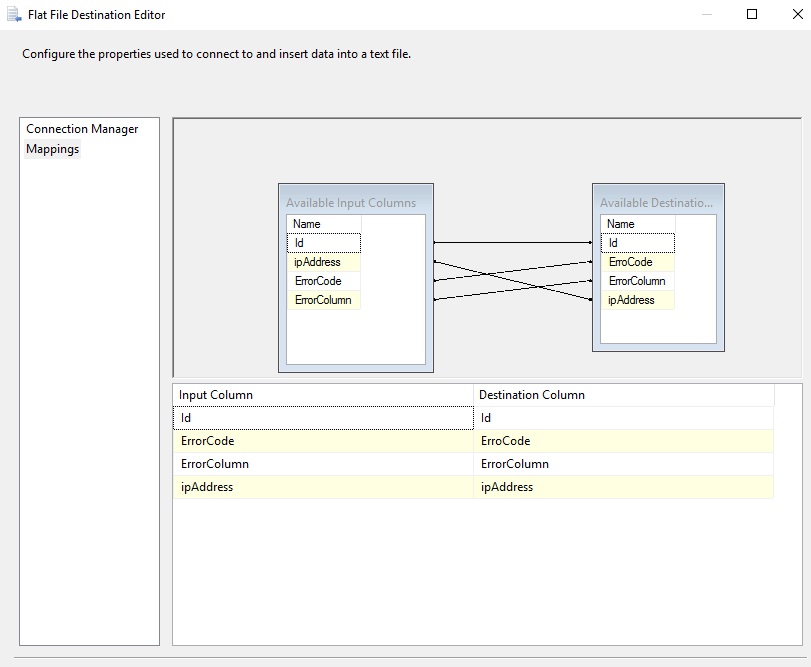Click the Available Input Columns box title

pos(351,203)
